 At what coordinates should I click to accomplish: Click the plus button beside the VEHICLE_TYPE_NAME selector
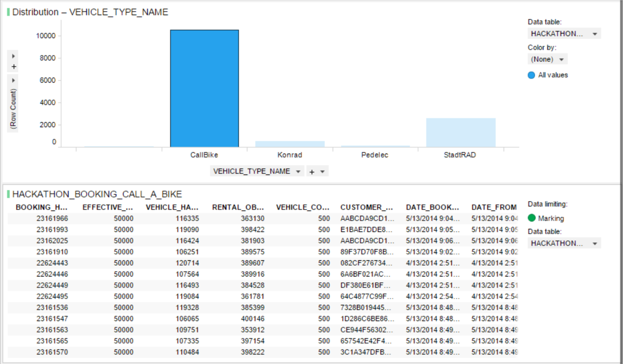[312, 172]
